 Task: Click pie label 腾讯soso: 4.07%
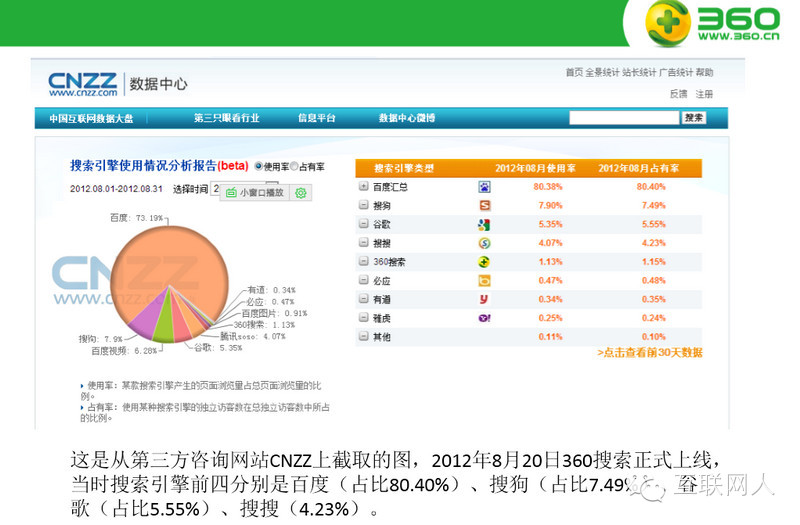point(253,337)
